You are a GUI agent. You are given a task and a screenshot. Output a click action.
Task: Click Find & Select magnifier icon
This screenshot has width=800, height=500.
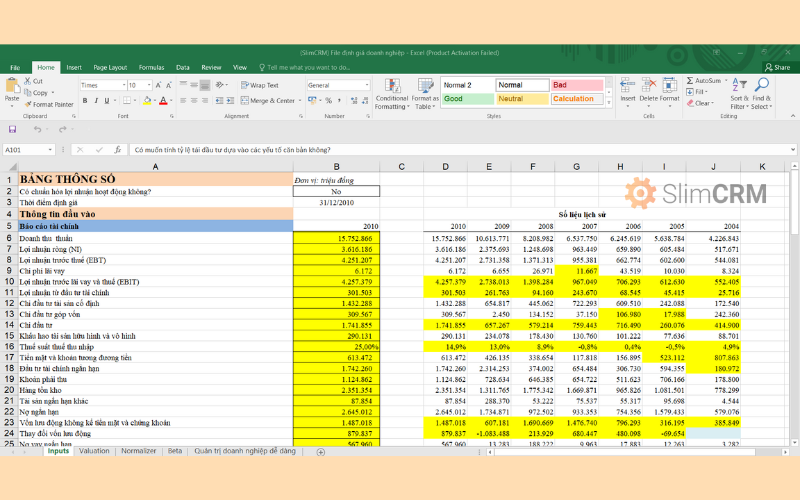(762, 85)
